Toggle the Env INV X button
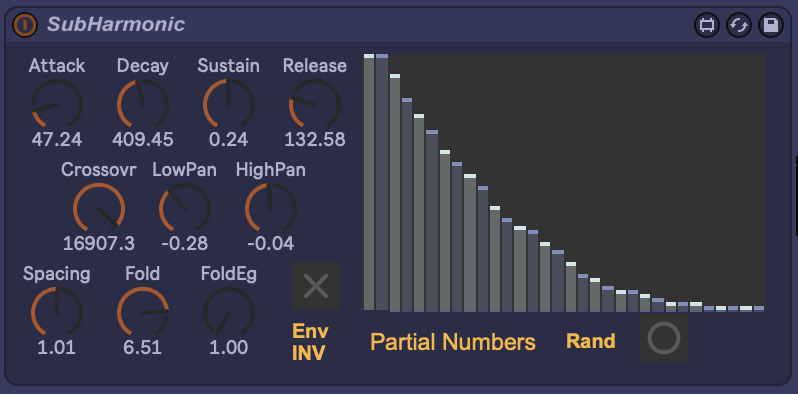This screenshot has width=798, height=394. (316, 286)
